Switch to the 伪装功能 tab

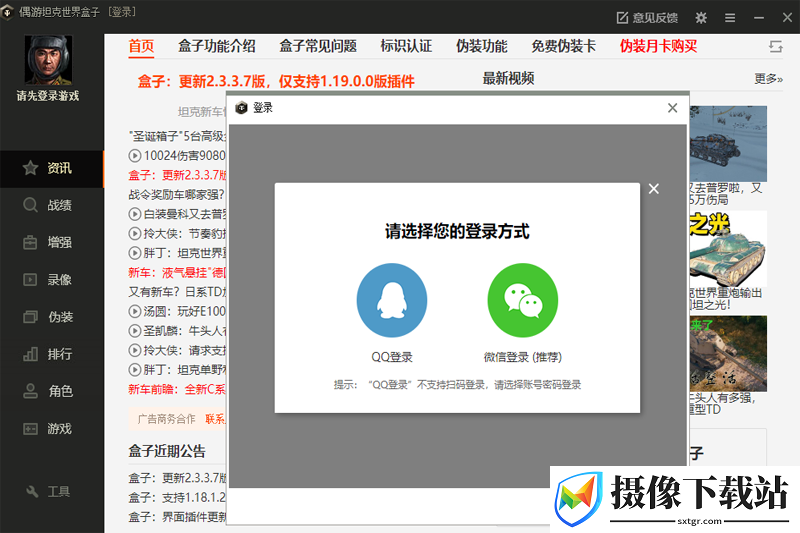(482, 46)
